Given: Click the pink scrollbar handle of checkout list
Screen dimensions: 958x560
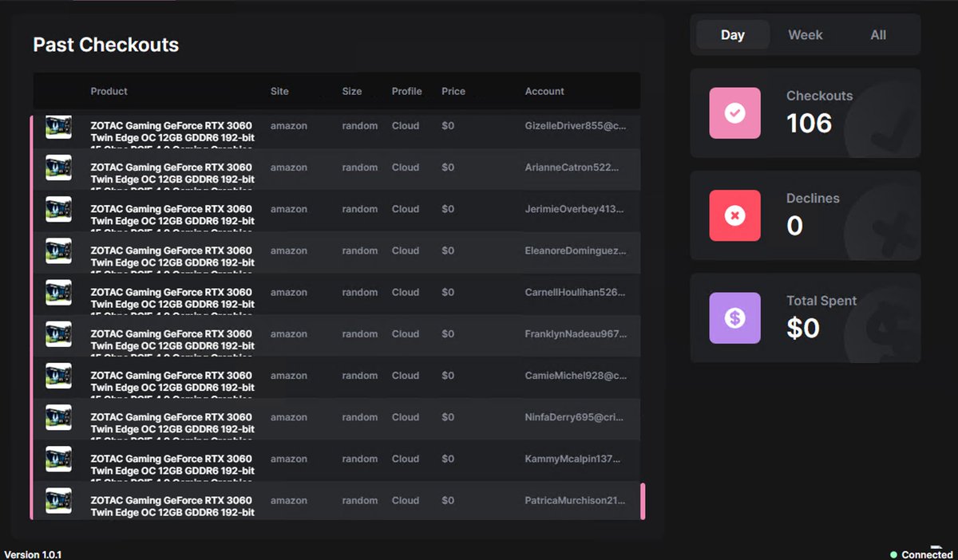Looking at the screenshot, I should click(x=643, y=501).
